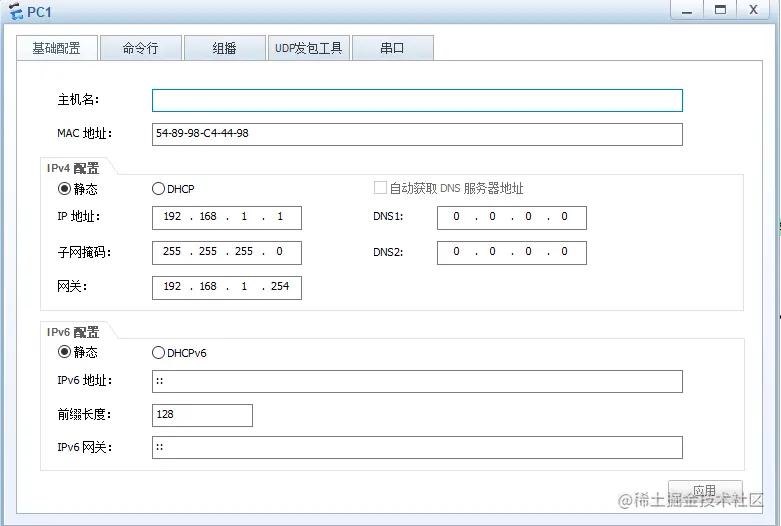The width and height of the screenshot is (781, 526).
Task: Click the PC1 app icon in the title bar
Action: [16, 11]
